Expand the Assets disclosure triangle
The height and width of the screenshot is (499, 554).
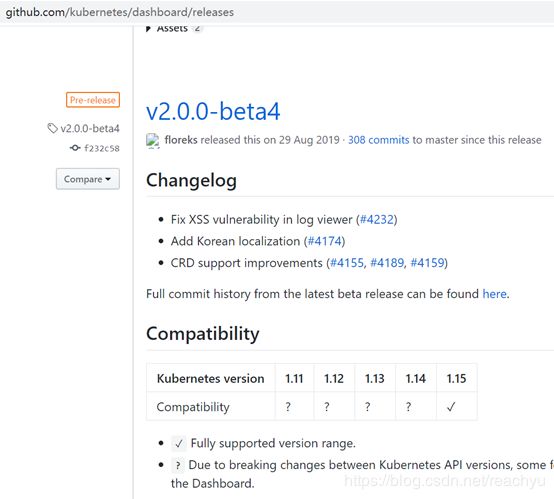148,29
